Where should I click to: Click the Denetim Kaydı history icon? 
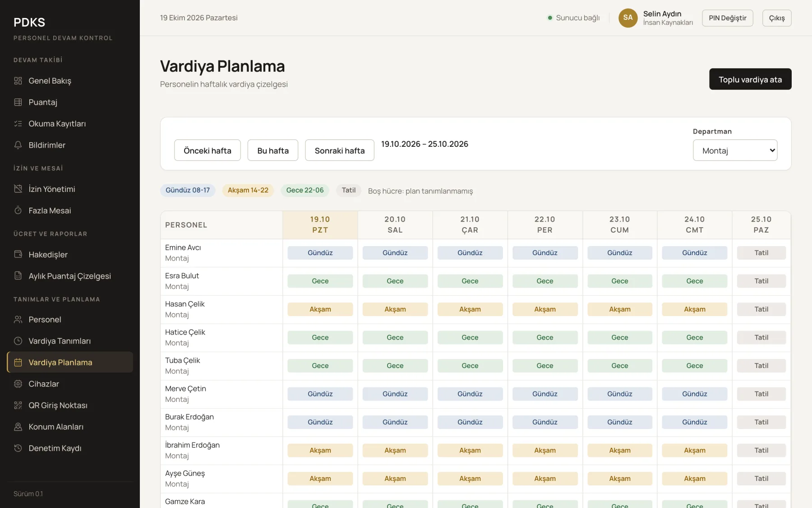(x=18, y=448)
